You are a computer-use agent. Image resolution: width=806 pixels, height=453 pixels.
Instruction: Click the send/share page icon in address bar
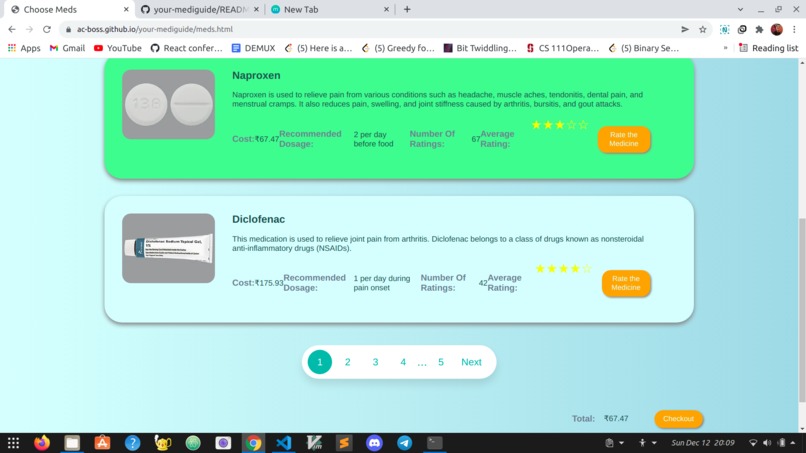[x=685, y=29]
